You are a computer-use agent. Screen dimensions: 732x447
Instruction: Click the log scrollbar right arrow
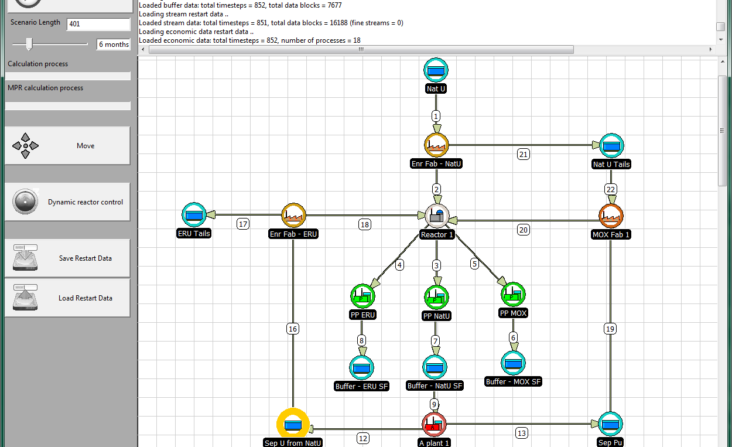(711, 49)
